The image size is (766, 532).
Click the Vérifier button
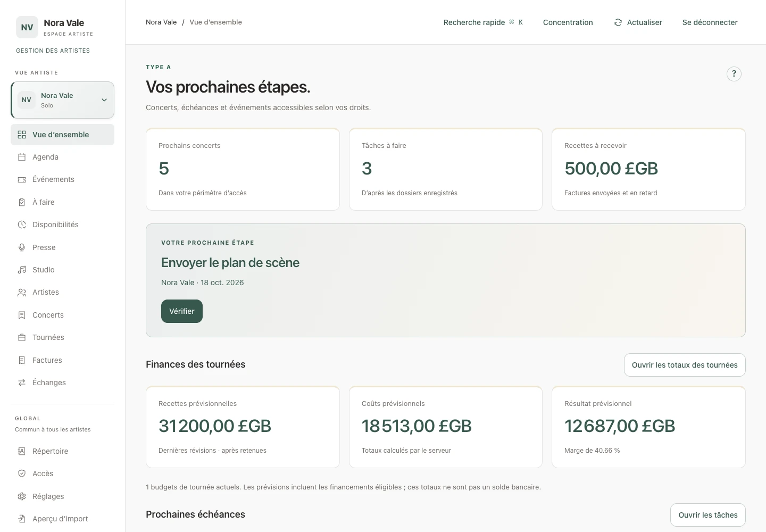point(182,311)
